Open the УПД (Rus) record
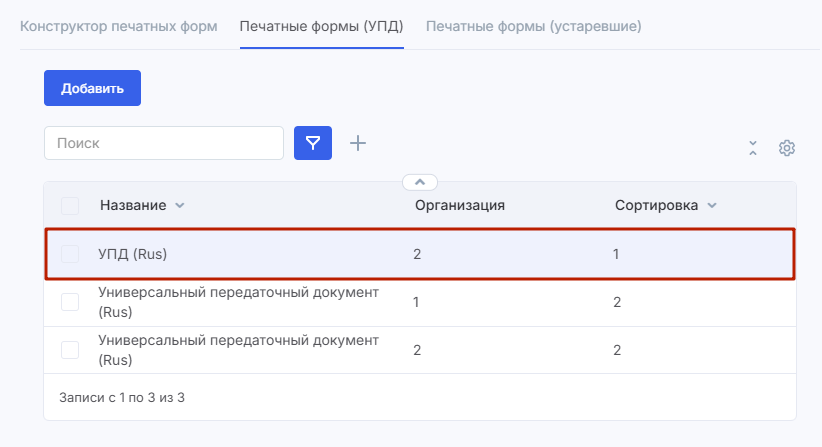The height and width of the screenshot is (447, 822). click(133, 254)
